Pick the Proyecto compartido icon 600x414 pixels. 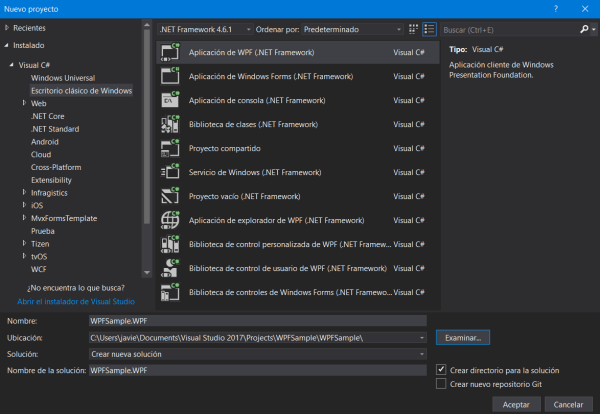[169, 148]
